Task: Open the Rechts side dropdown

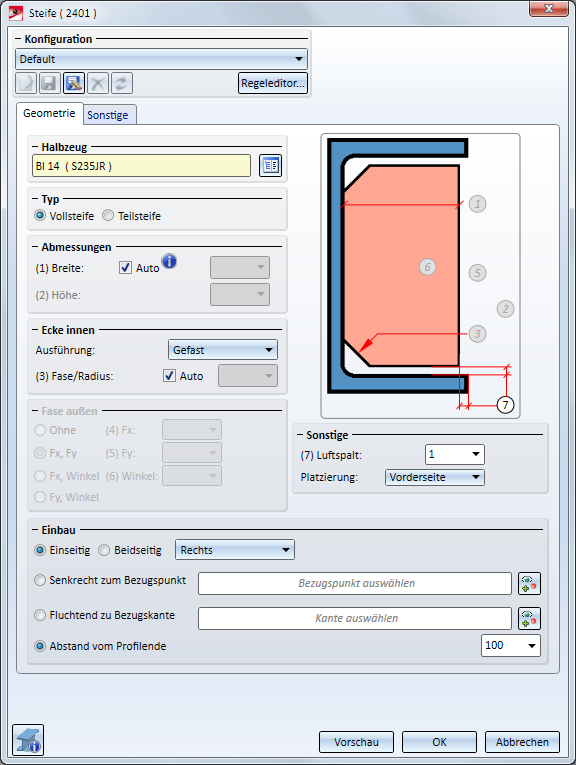Action: coord(235,550)
